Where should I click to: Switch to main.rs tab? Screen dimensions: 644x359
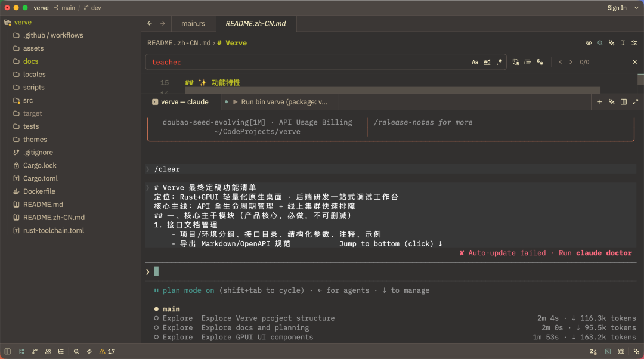coord(193,23)
